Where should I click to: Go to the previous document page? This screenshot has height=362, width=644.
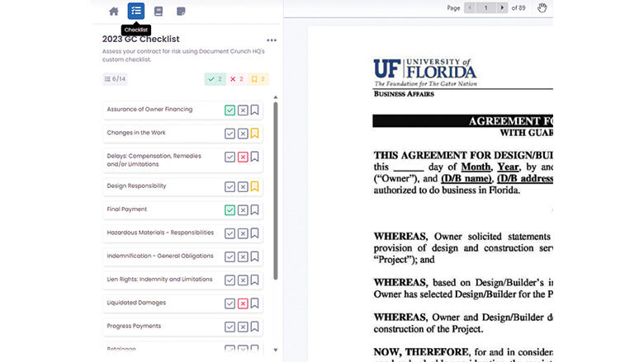point(471,8)
